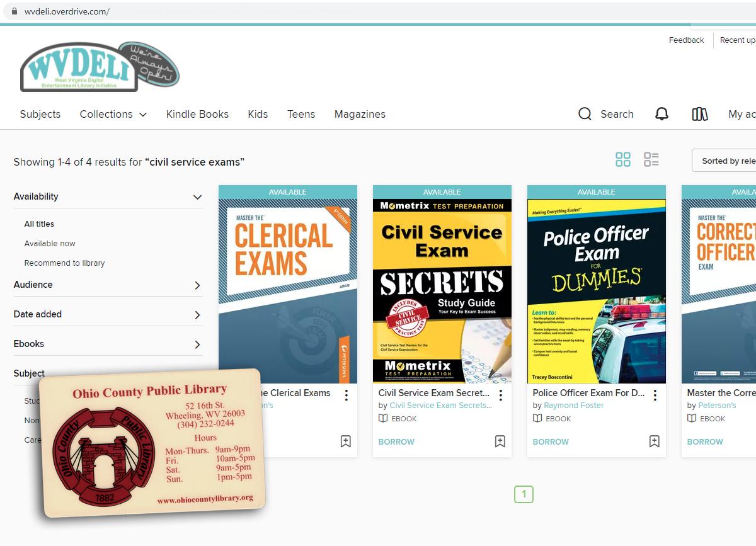The width and height of the screenshot is (756, 546).
Task: Open author link Raymond Foster
Action: click(573, 405)
